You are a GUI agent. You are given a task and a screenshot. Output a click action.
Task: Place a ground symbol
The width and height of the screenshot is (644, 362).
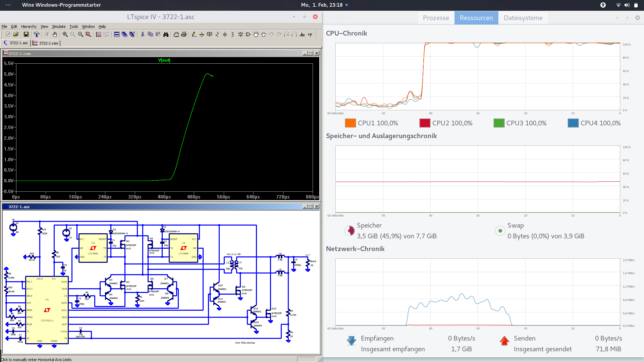pos(202,35)
